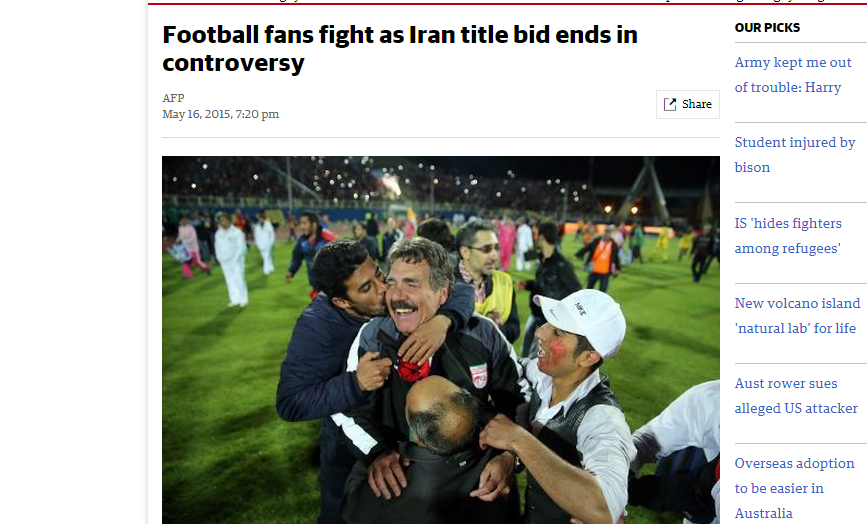This screenshot has width=867, height=524.
Task: Click 'Australia' in the adoption story link
Action: tap(764, 513)
